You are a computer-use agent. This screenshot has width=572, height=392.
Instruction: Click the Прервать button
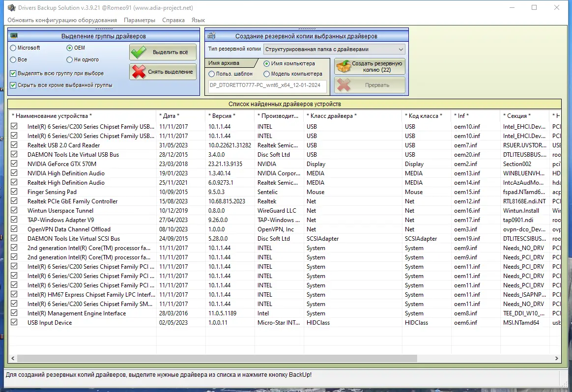coord(370,85)
